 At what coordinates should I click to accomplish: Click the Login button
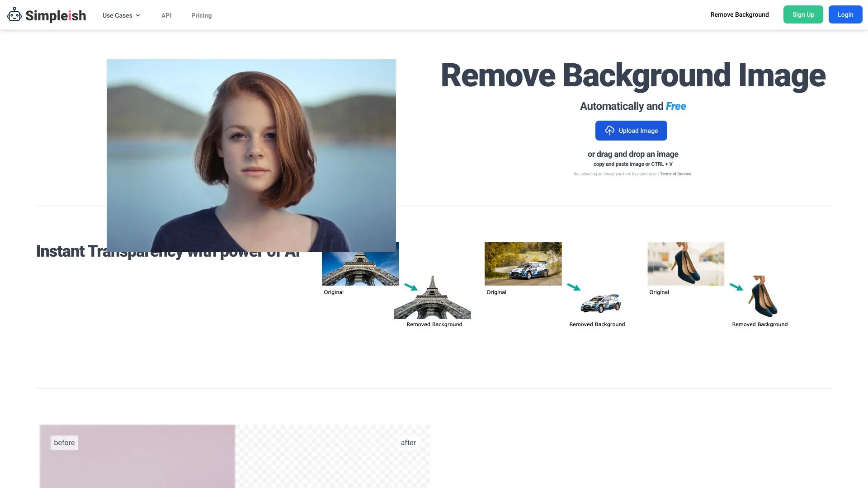[x=845, y=14]
